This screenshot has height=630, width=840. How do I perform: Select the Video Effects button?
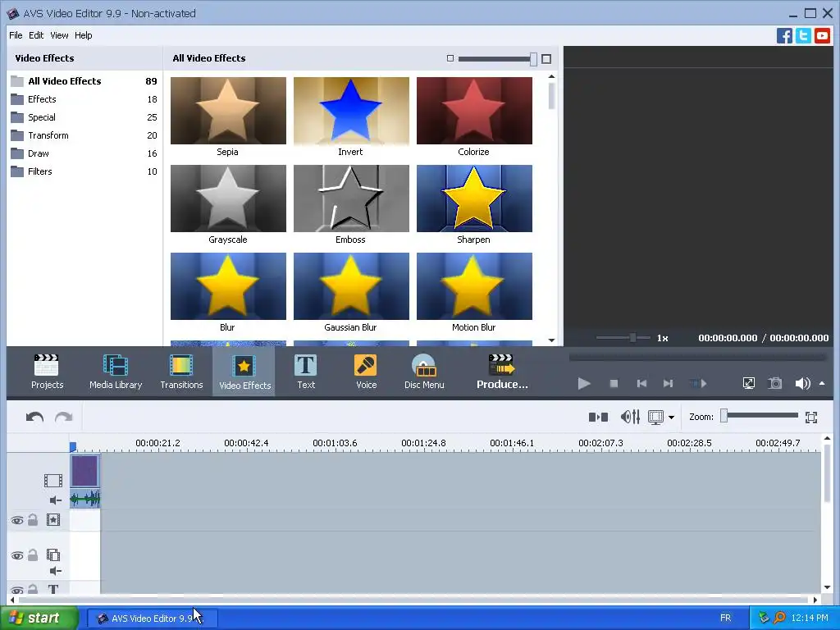(x=244, y=372)
